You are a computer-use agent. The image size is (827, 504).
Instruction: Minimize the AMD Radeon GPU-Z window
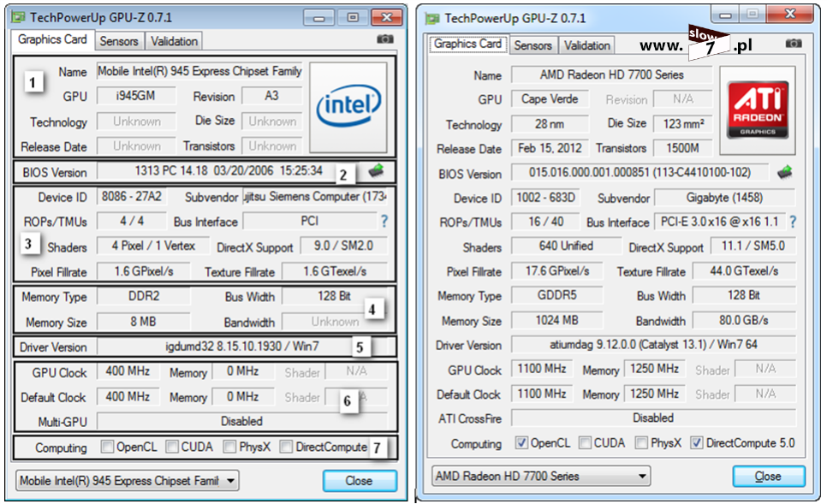point(725,15)
